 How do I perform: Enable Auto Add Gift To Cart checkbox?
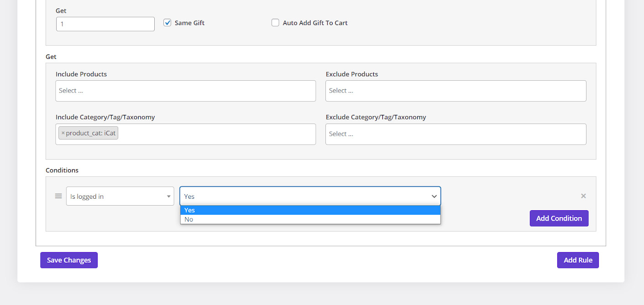click(x=275, y=23)
